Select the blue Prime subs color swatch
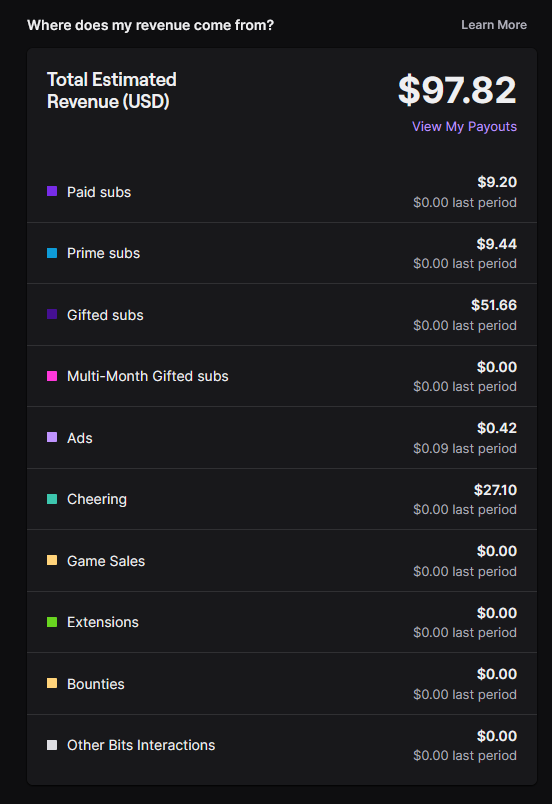 52,253
